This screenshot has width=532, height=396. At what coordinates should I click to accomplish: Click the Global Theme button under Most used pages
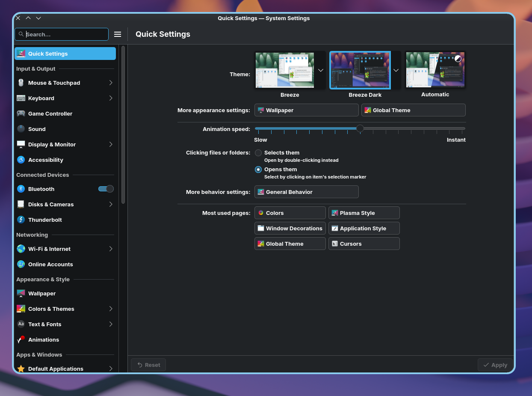pos(290,244)
